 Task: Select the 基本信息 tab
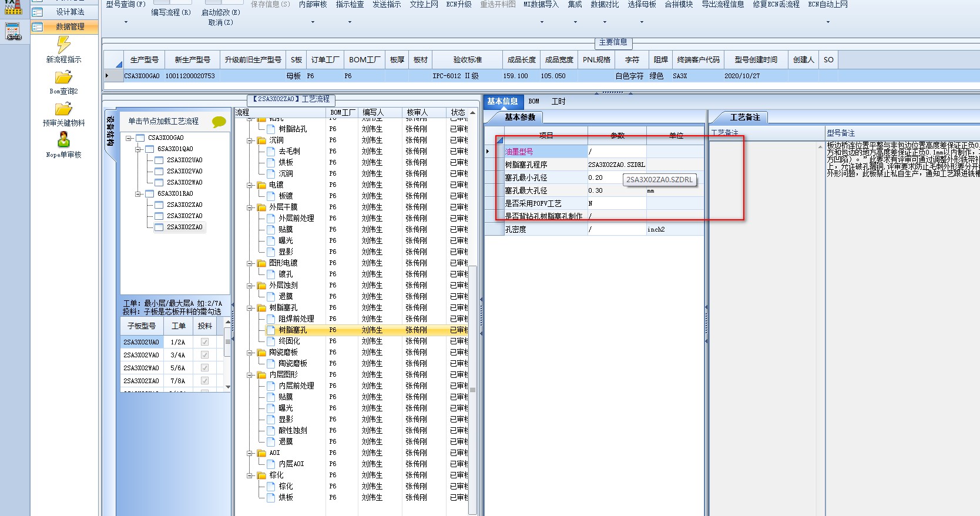pos(502,102)
